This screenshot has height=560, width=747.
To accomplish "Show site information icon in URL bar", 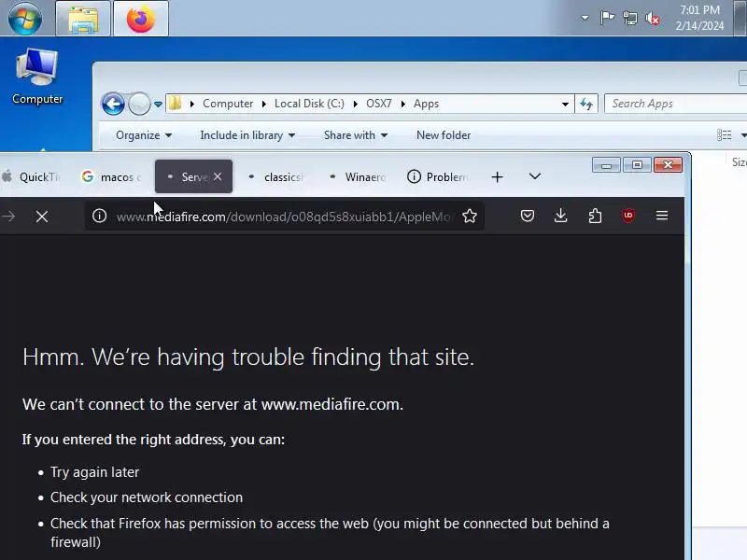I will pyautogui.click(x=99, y=217).
